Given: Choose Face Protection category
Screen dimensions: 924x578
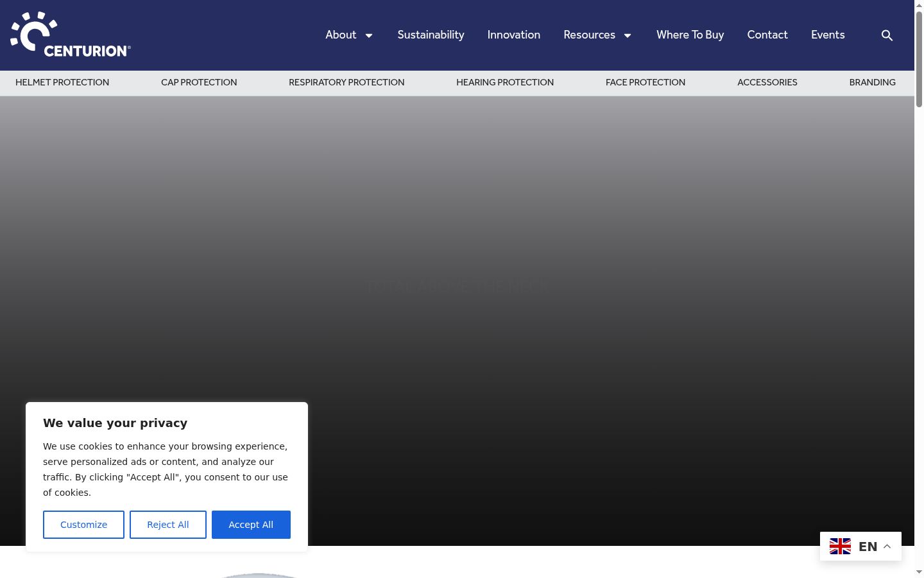Looking at the screenshot, I should 646,82.
